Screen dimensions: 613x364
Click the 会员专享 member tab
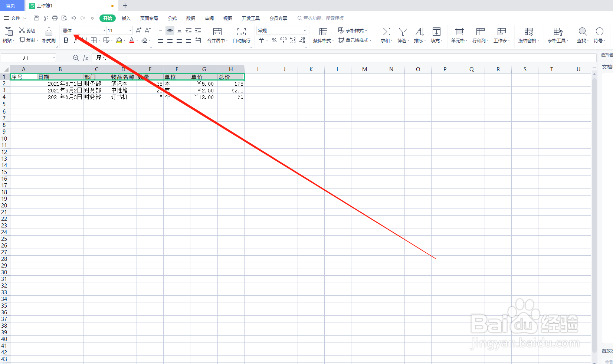(278, 18)
